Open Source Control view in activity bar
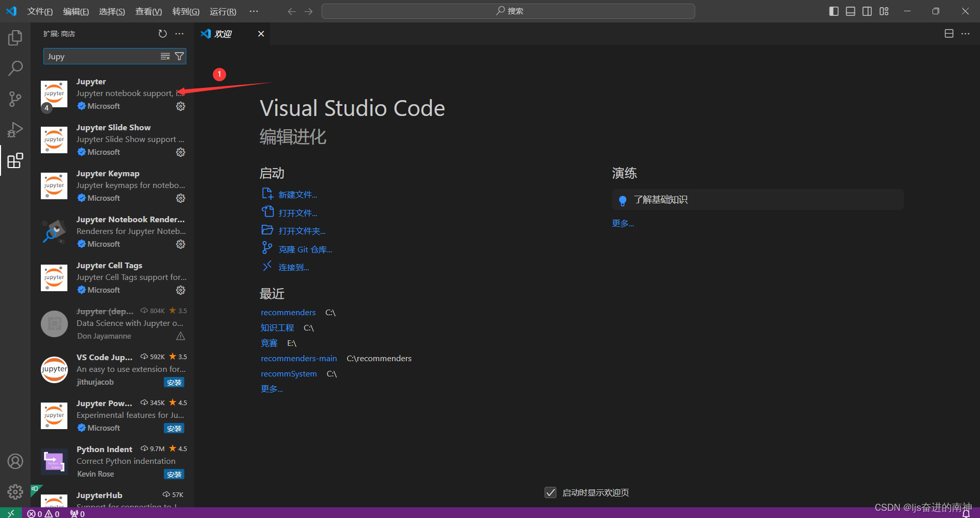The image size is (980, 518). click(15, 99)
